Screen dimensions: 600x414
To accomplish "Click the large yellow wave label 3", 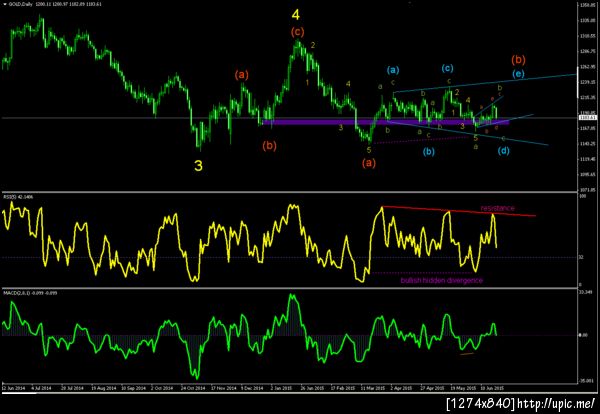I will tap(198, 166).
